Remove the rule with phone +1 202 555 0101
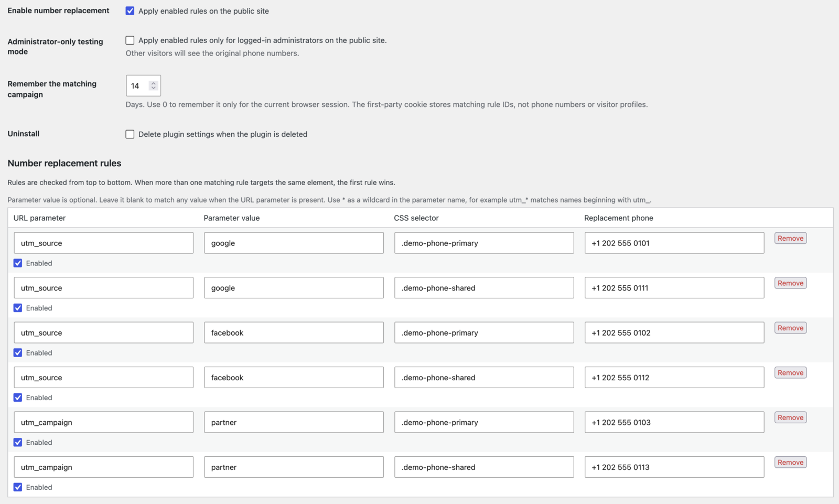Screen dimensions: 839x504 pos(790,238)
